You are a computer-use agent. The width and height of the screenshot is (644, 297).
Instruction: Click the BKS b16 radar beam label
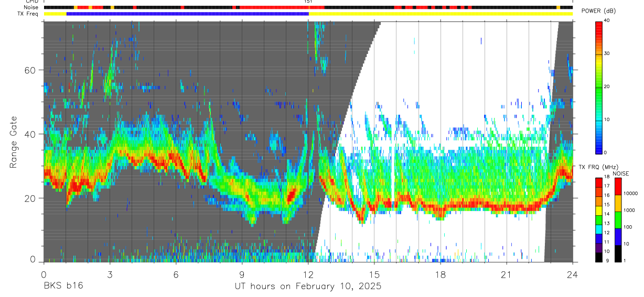pyautogui.click(x=63, y=286)
